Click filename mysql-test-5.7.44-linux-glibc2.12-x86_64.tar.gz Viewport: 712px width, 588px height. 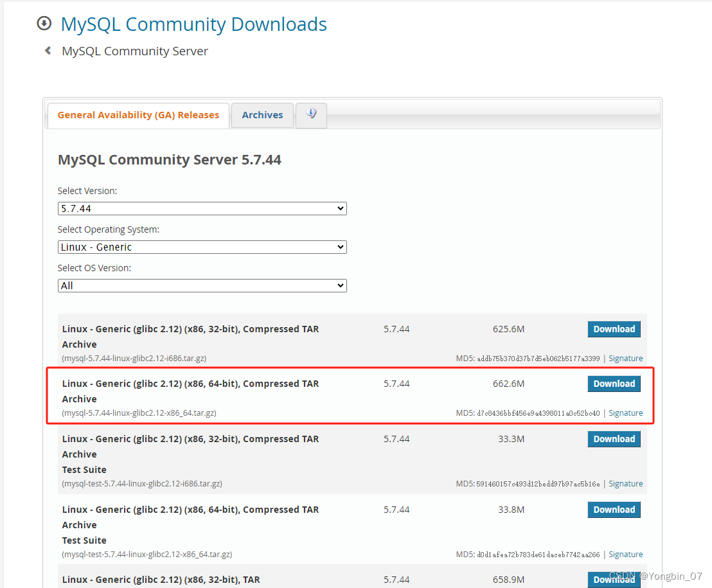[x=147, y=555]
